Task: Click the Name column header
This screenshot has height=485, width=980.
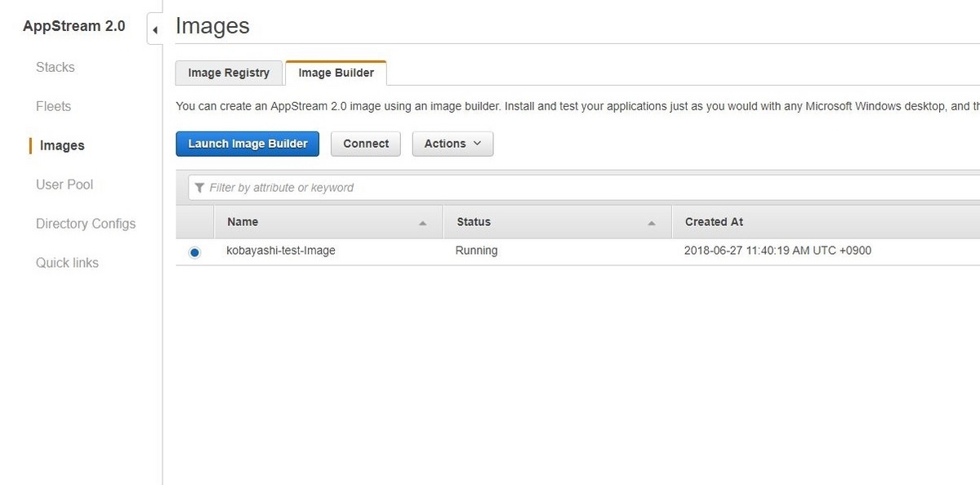Action: tap(328, 222)
